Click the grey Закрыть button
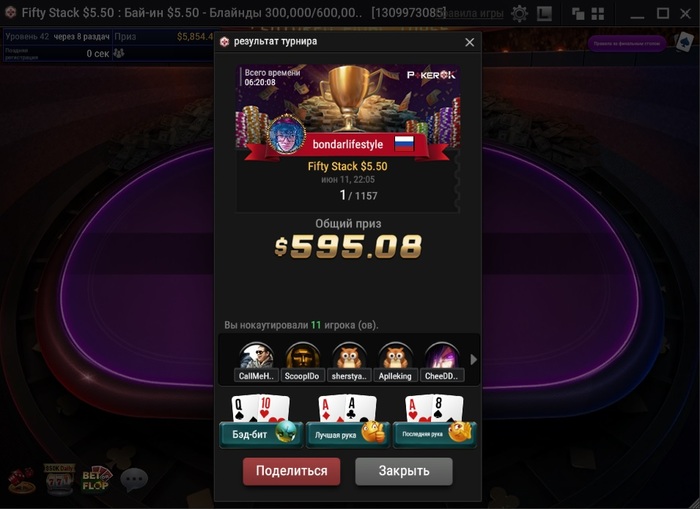Viewport: 700px width, 509px height. coord(404,471)
